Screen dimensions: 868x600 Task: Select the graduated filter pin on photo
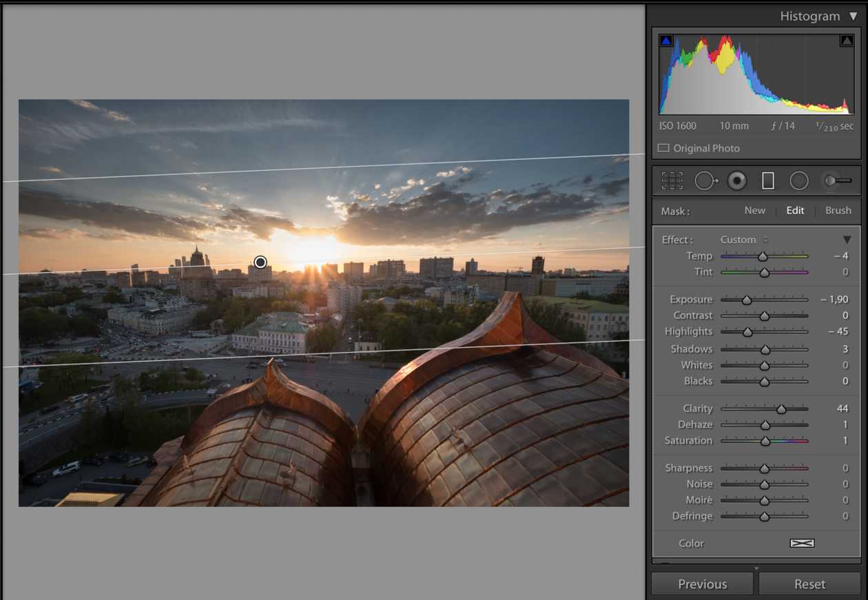click(x=260, y=262)
